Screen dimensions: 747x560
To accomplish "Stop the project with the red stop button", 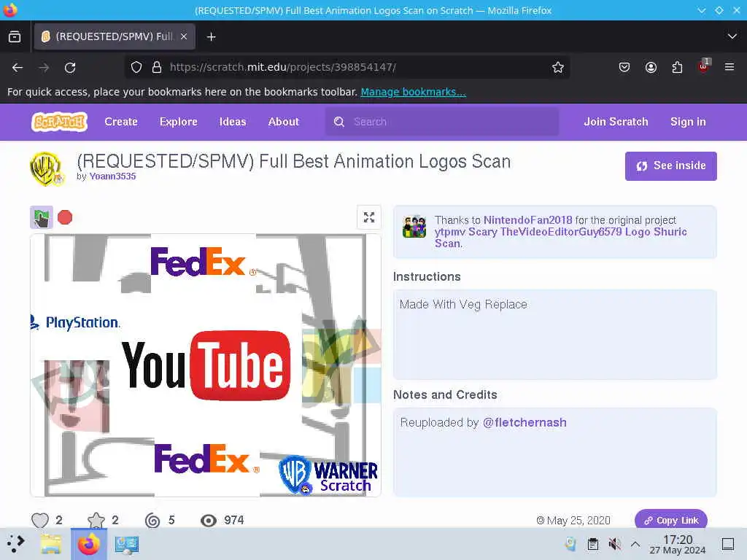I will click(65, 217).
